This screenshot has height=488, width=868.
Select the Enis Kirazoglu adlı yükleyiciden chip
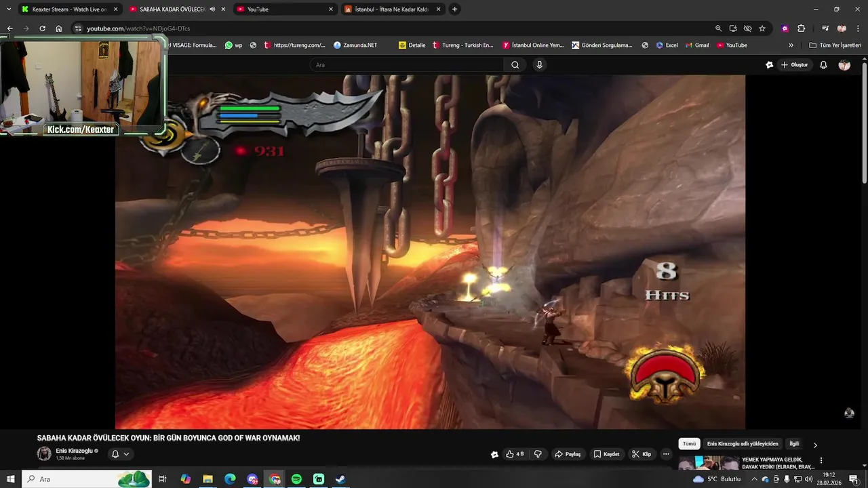coord(743,444)
